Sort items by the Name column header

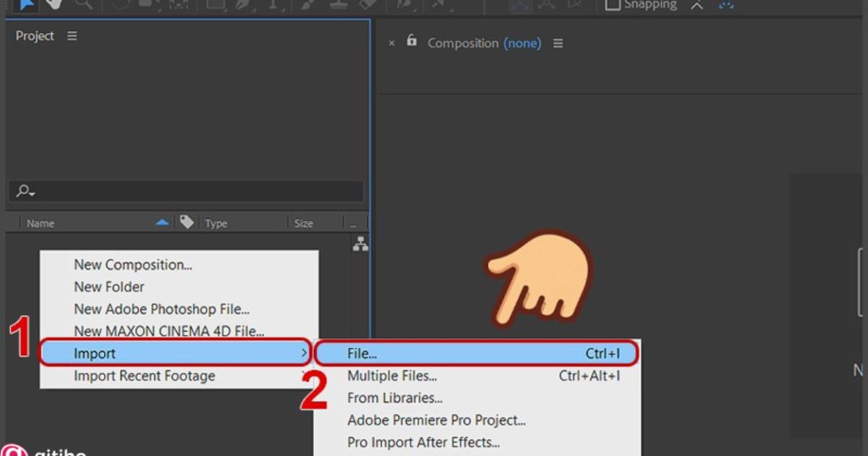point(41,223)
